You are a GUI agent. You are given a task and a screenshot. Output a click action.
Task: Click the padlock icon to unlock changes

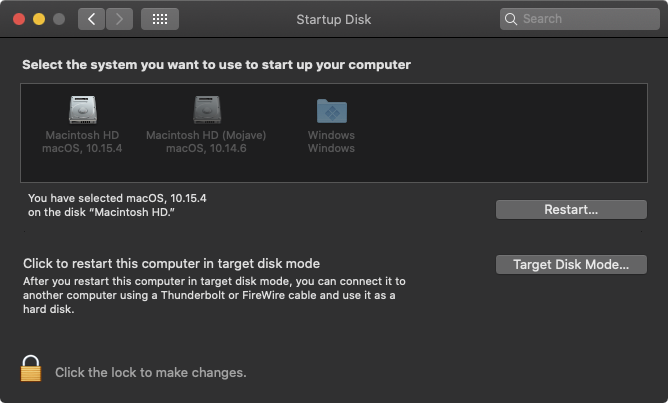pos(31,368)
